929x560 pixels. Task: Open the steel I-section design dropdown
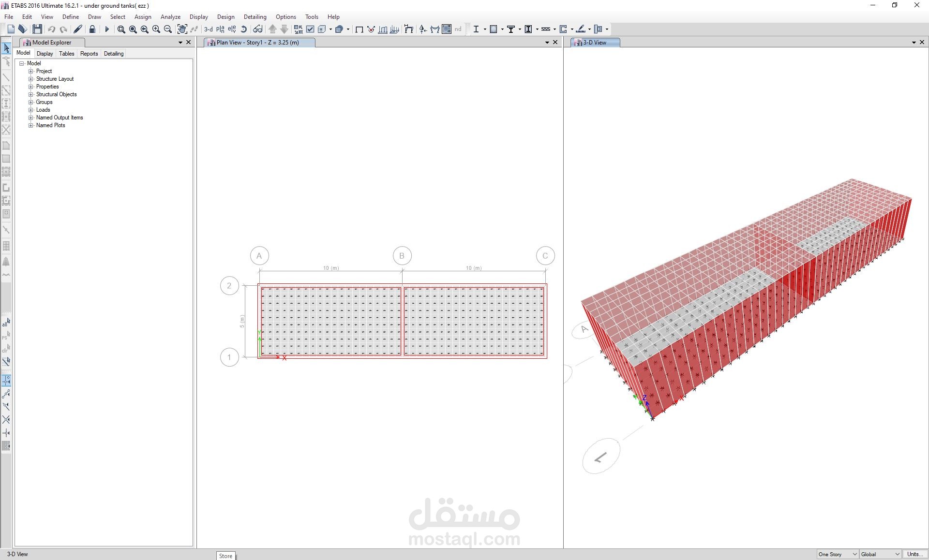click(485, 29)
